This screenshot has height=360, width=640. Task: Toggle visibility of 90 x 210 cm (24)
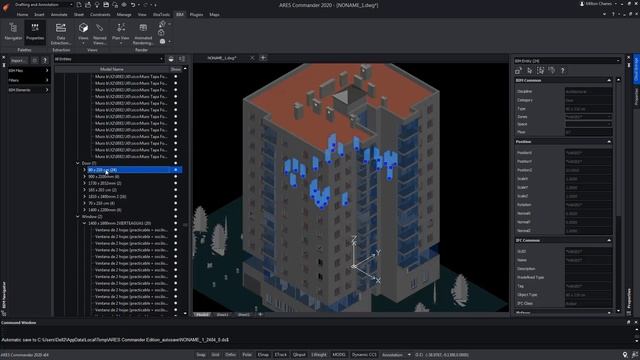click(x=176, y=170)
